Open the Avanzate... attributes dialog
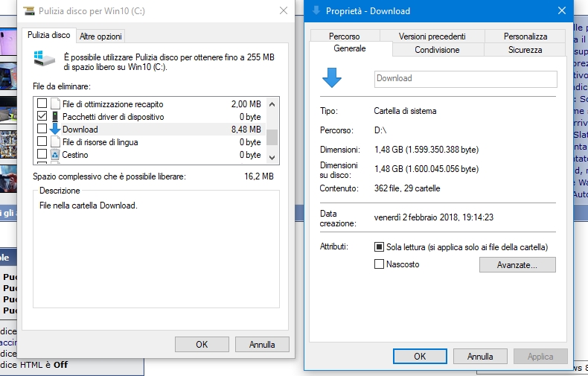This screenshot has width=588, height=376. pyautogui.click(x=517, y=264)
